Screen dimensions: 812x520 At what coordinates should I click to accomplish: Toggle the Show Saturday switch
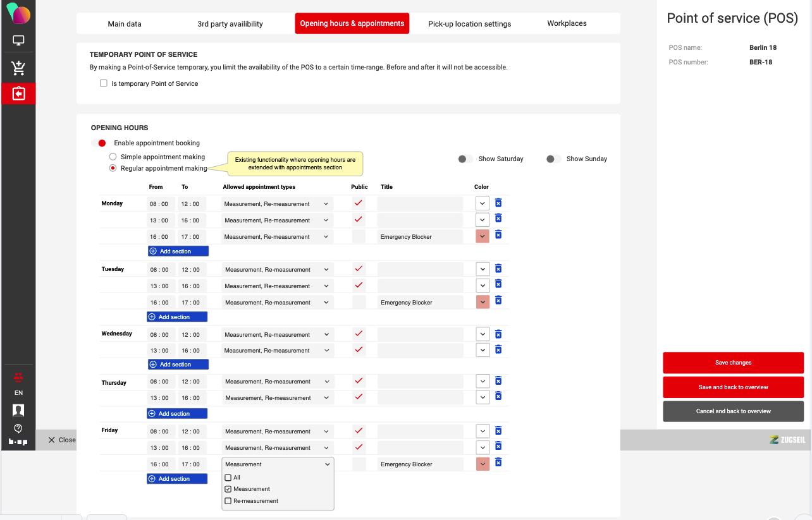tap(465, 159)
